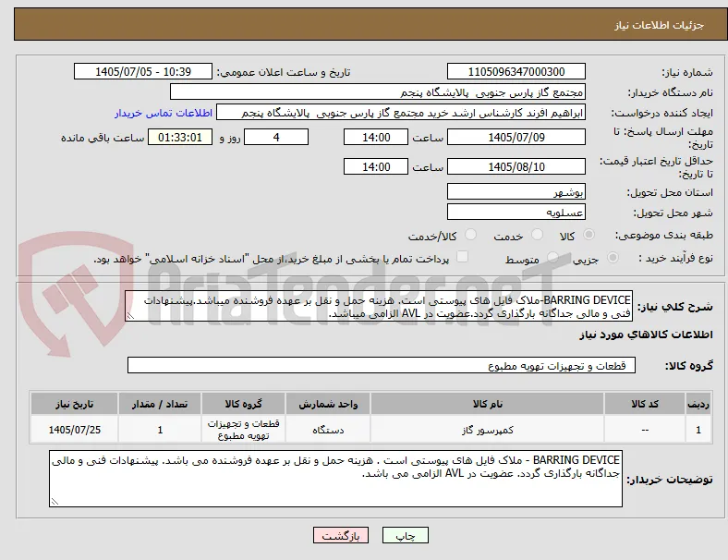Click the واحد شمارش column header

pos(328,404)
